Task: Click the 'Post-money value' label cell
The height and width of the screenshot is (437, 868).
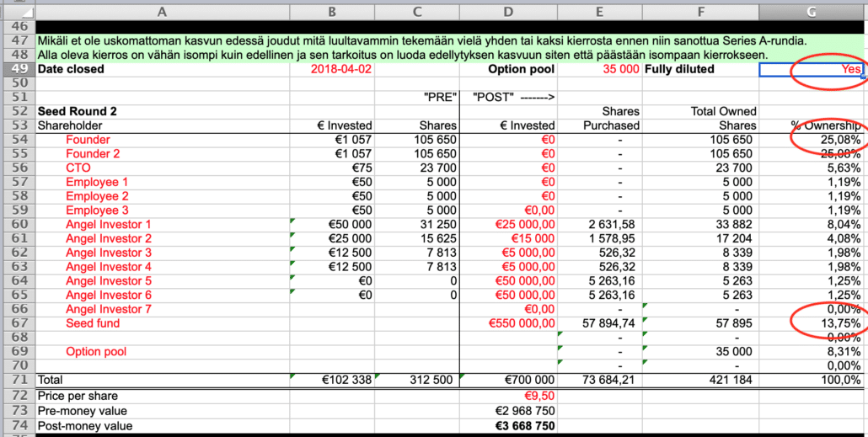Action: coord(162,426)
